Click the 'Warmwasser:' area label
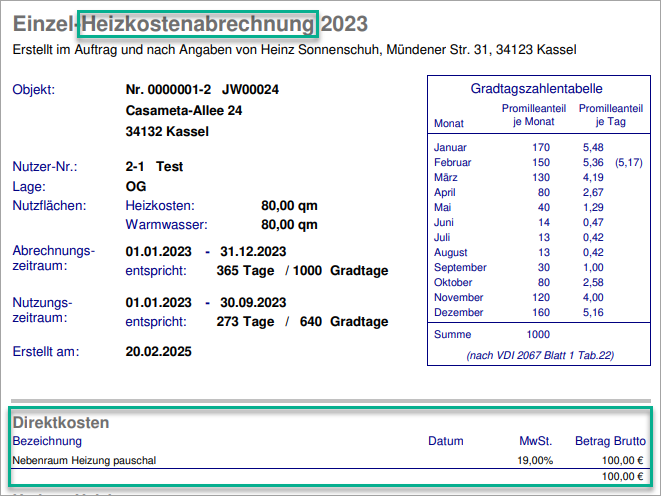Screen dimensions: 661x496 tap(167, 225)
